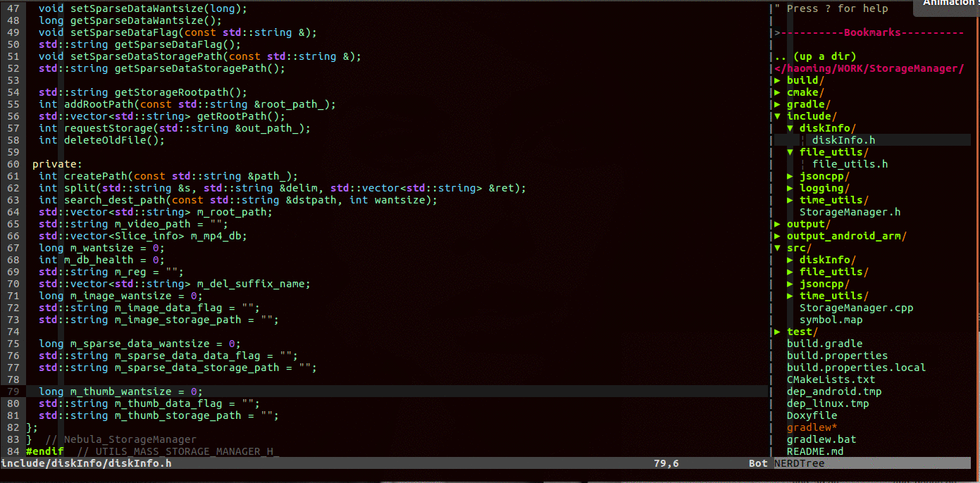The width and height of the screenshot is (980, 483).
Task: Collapse the include diskInfo/ folder arrow
Action: (x=790, y=128)
